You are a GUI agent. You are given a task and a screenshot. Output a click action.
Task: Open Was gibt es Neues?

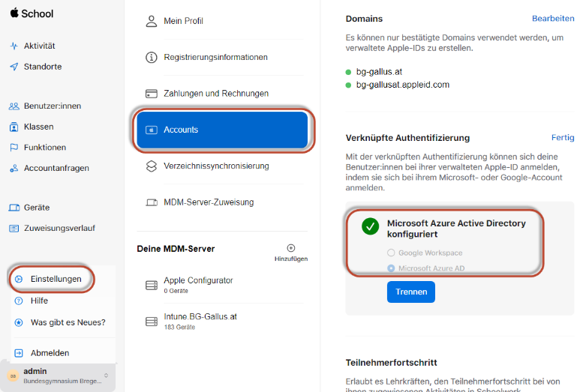click(68, 322)
